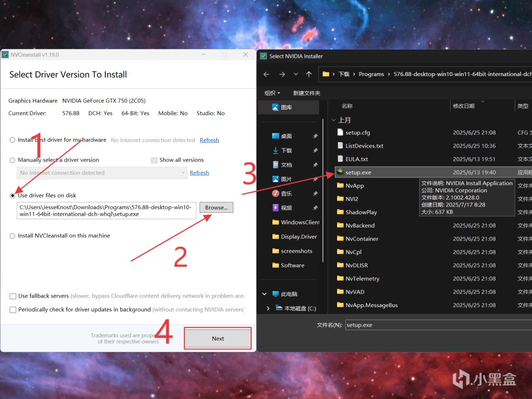The width and height of the screenshot is (532, 399).
Task: Click the Next button
Action: (x=218, y=338)
